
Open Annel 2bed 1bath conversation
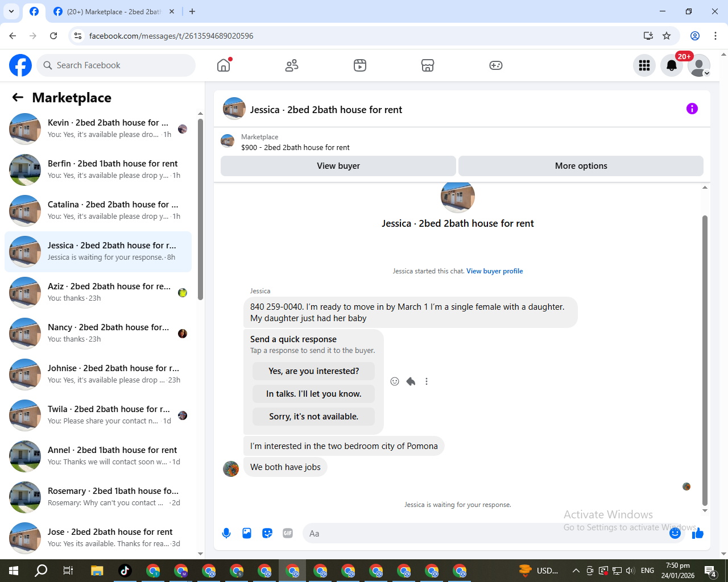pos(98,456)
